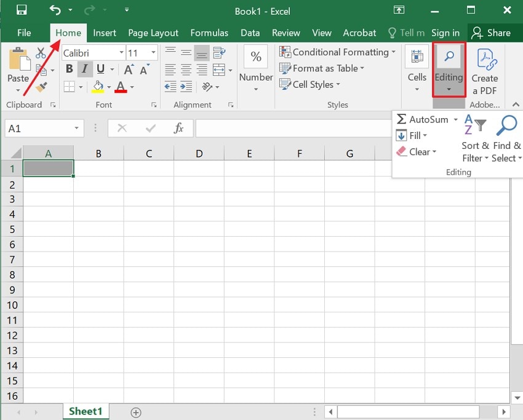Open the Font Color swatch

tap(121, 87)
